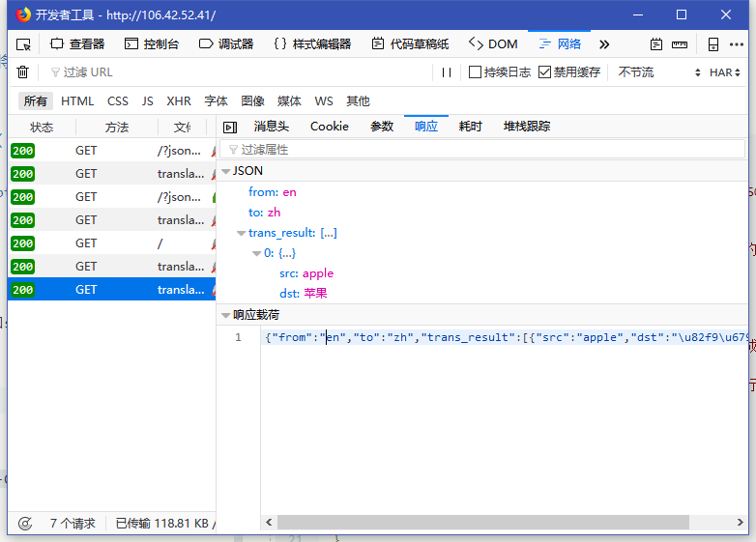Select the 网络 network tab
Image resolution: width=756 pixels, height=542 pixels.
(560, 44)
